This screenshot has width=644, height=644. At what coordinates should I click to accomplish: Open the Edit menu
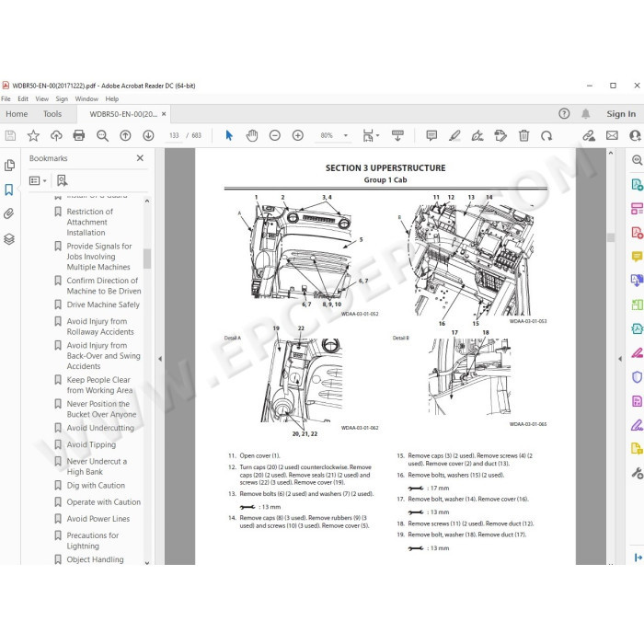[23, 99]
